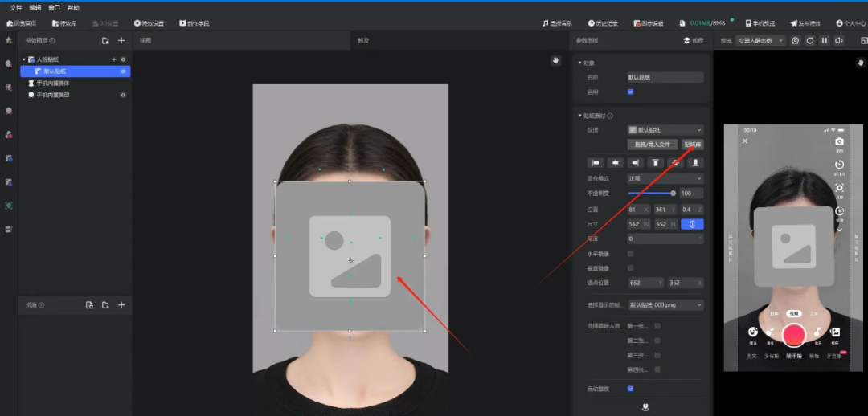Viewport: 868px width, 416px height.
Task: Toggle the size aspect ratio lock
Action: pos(692,224)
